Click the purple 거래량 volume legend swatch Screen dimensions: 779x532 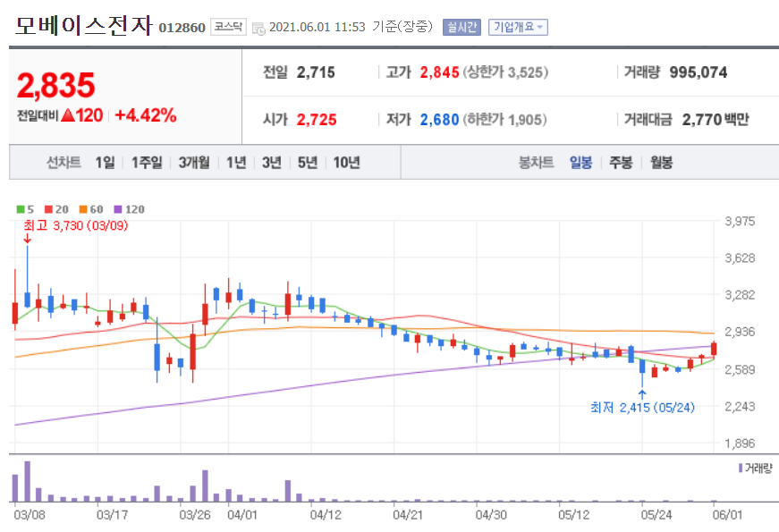(x=741, y=468)
